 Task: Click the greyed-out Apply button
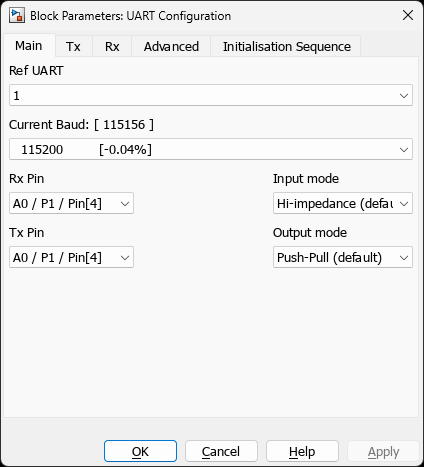[383, 451]
